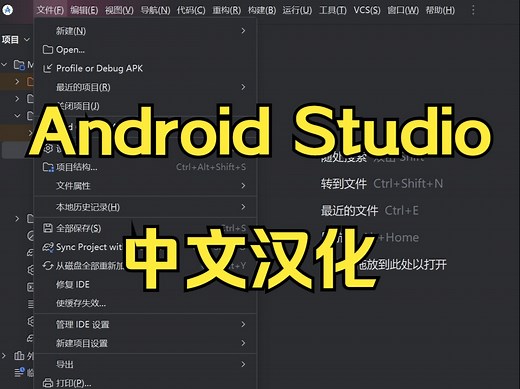Open the 构建(B) menu
520x389 pixels.
coord(262,10)
